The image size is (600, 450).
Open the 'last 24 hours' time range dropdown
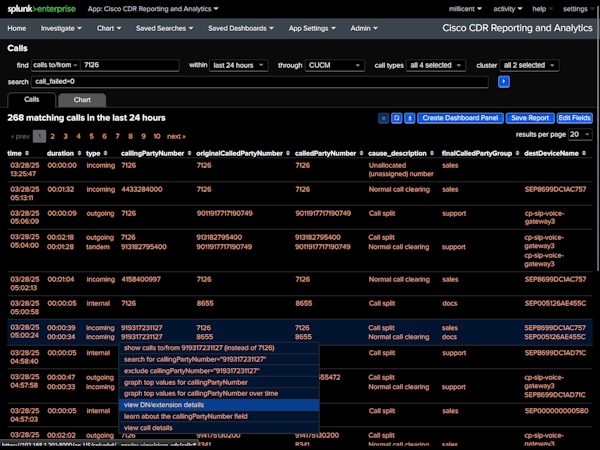point(239,65)
